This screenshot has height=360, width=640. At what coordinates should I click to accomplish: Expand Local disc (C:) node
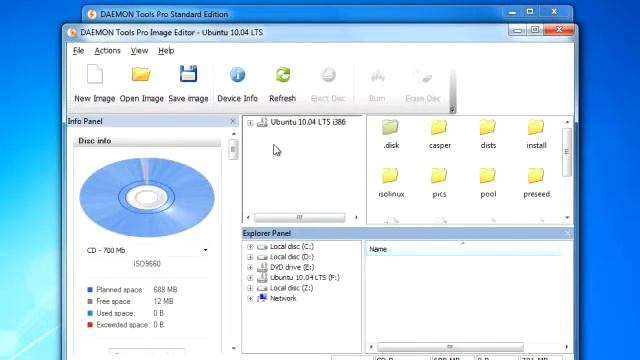pos(250,247)
